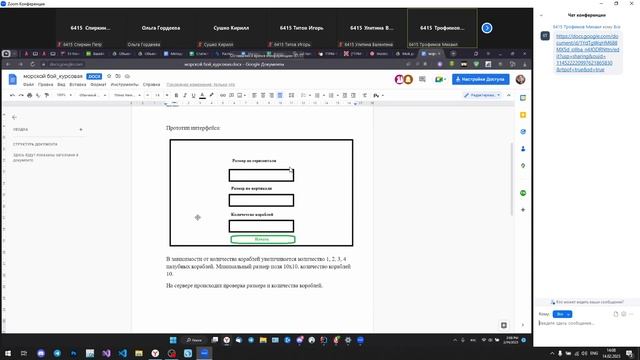Toggle underline formatting
The height and width of the screenshot is (360, 640).
pyautogui.click(x=193, y=95)
